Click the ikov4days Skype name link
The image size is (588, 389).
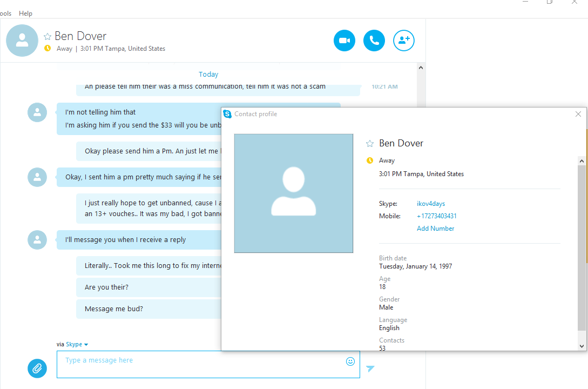click(431, 204)
